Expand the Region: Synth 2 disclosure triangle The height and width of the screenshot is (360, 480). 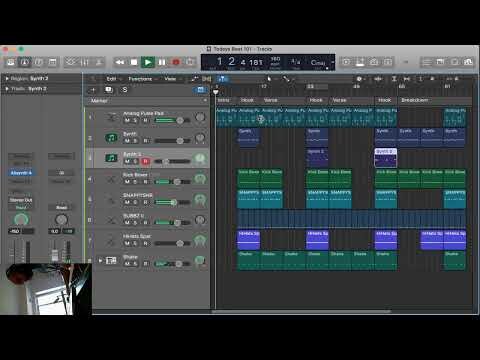pyautogui.click(x=7, y=79)
